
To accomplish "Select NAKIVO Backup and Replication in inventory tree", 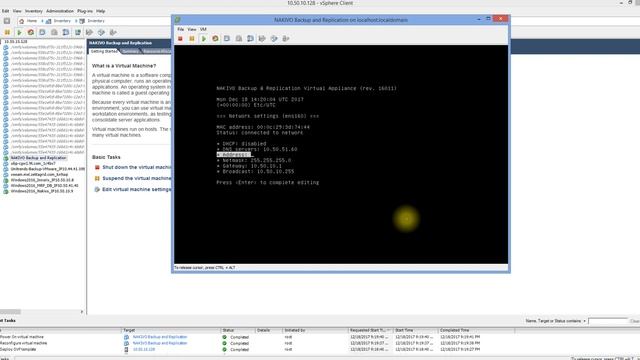I will point(38,158).
